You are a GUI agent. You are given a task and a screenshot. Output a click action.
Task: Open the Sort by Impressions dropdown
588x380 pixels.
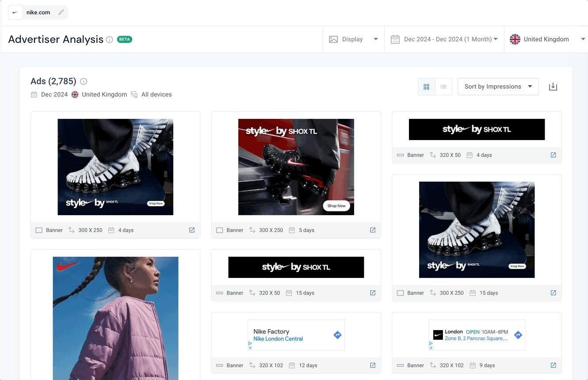pyautogui.click(x=498, y=87)
